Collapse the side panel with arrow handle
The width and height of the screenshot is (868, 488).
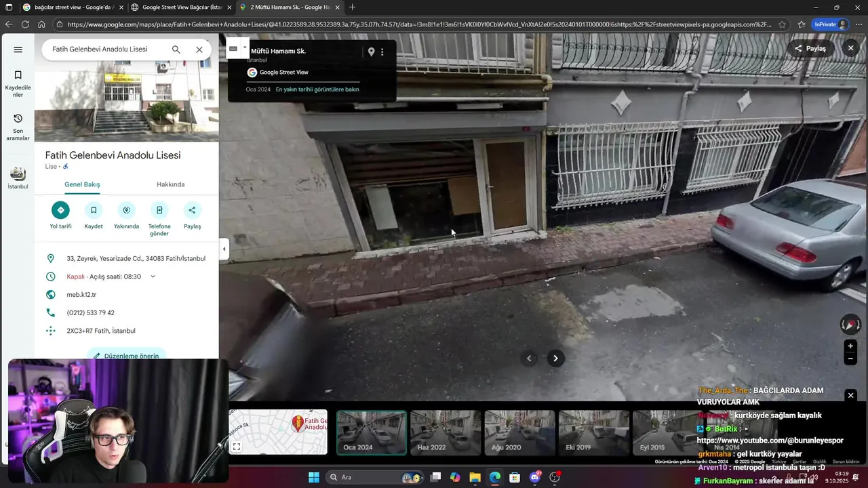(224, 249)
